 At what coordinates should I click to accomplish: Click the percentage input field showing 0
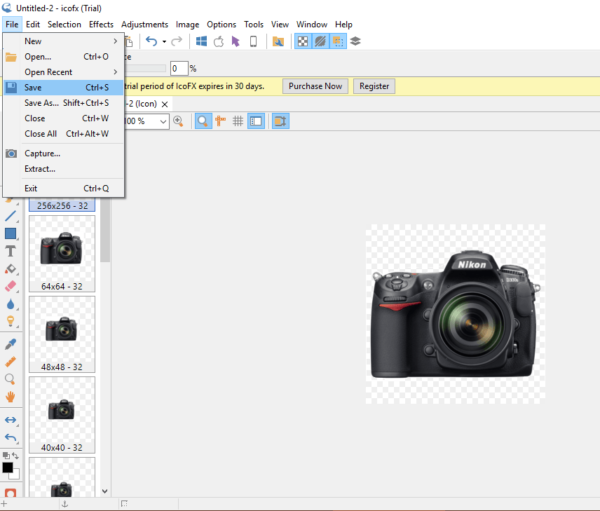179,69
